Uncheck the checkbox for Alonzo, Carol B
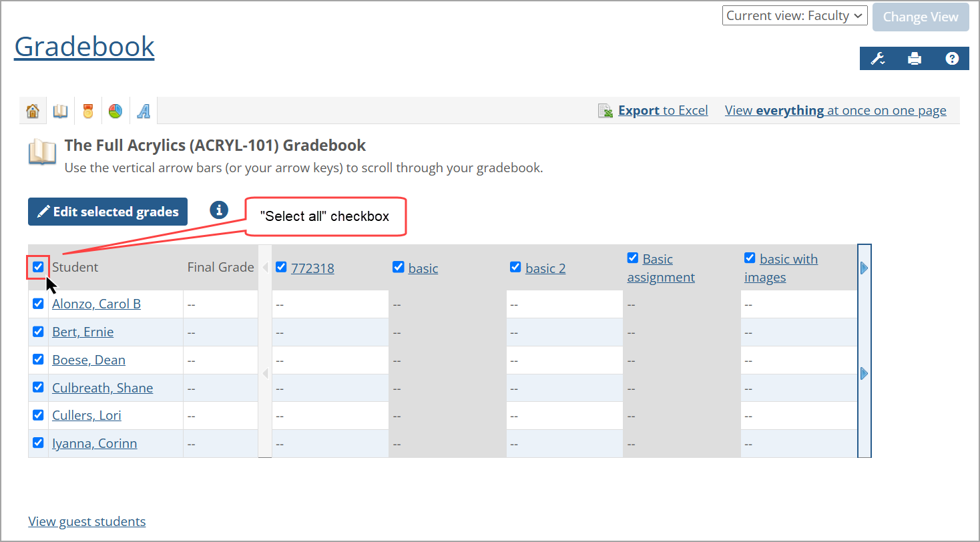Viewport: 980px width, 542px height. pyautogui.click(x=38, y=304)
